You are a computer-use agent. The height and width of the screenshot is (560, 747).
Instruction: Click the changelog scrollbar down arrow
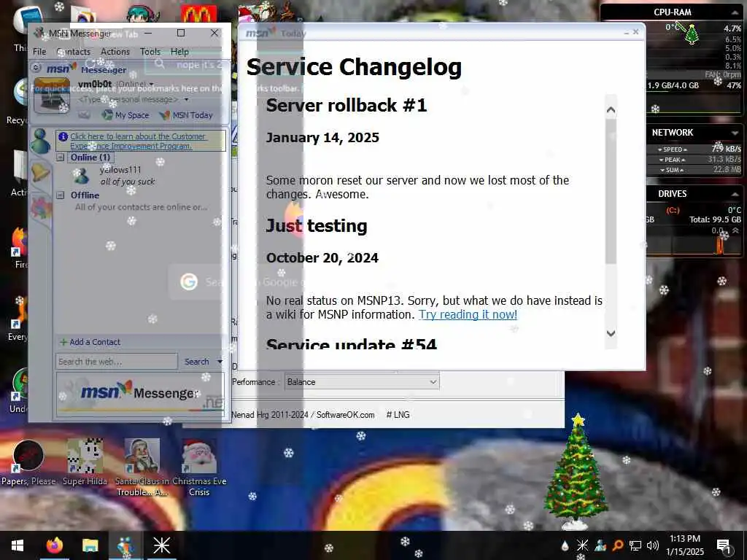pyautogui.click(x=611, y=333)
